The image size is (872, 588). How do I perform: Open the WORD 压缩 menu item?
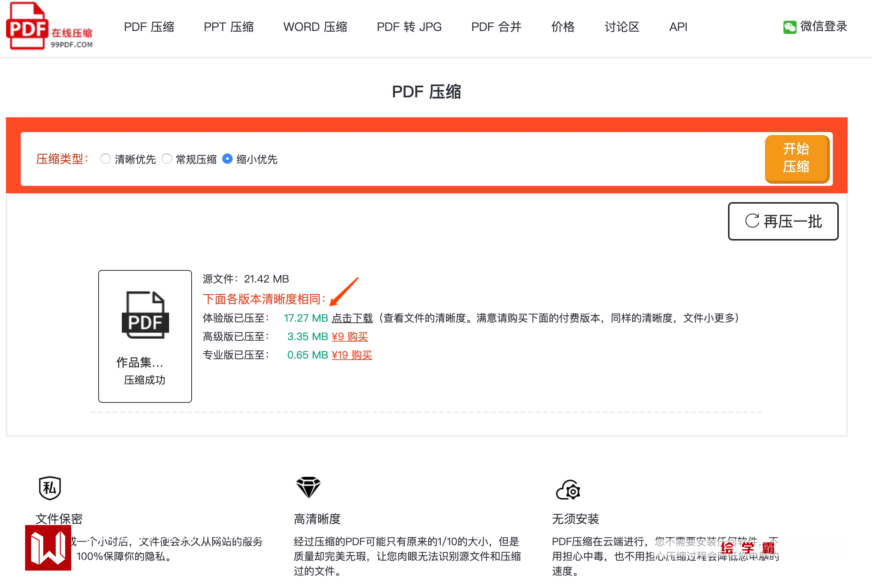[315, 27]
